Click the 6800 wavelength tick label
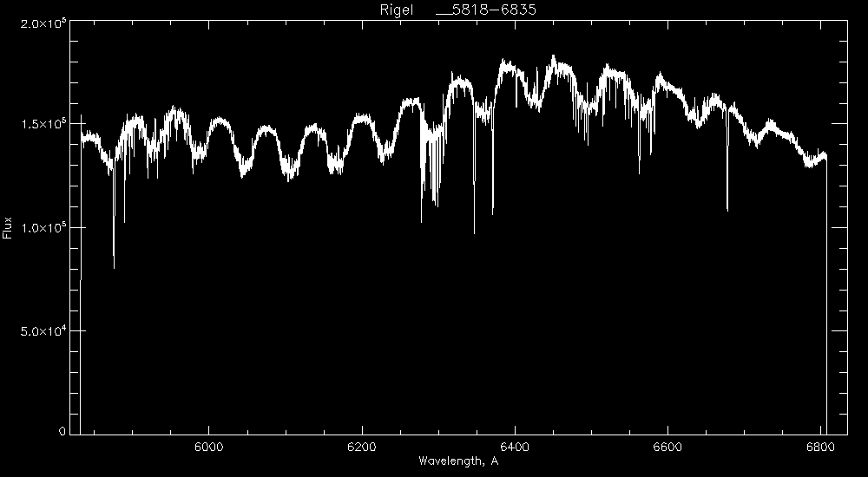Viewport: 868px width, 477px height. click(x=821, y=447)
